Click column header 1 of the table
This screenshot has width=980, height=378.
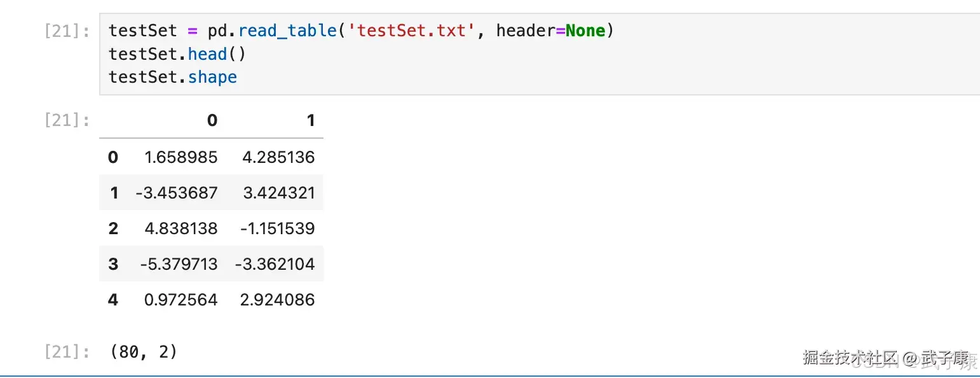coord(311,120)
